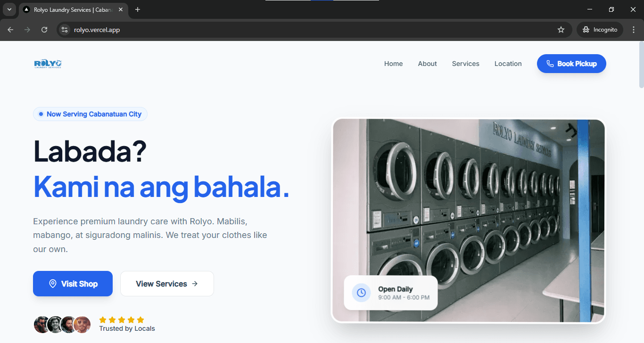Click the phone icon inside Book Pickup button

550,64
